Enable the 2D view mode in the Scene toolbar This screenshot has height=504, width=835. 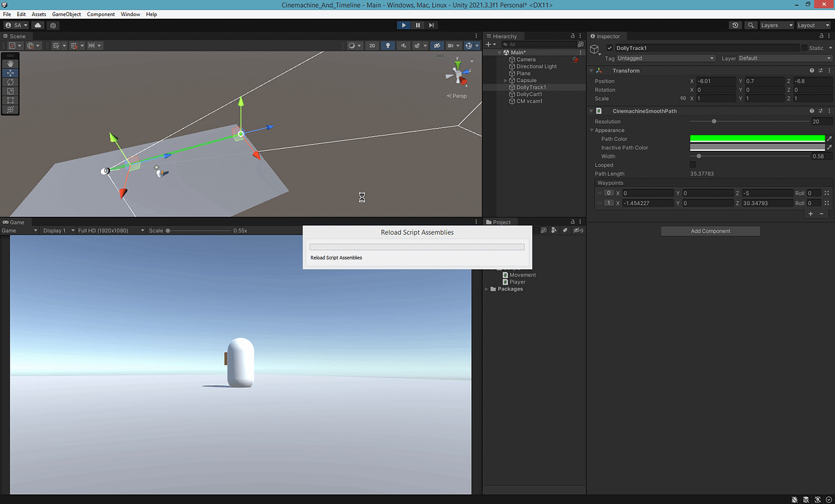tap(372, 44)
